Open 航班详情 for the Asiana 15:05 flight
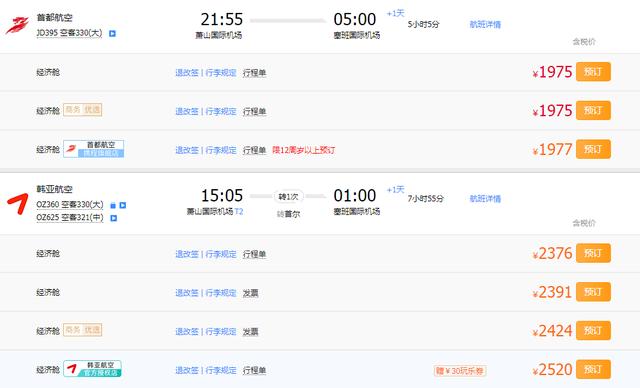This screenshot has height=388, width=640. [x=485, y=199]
